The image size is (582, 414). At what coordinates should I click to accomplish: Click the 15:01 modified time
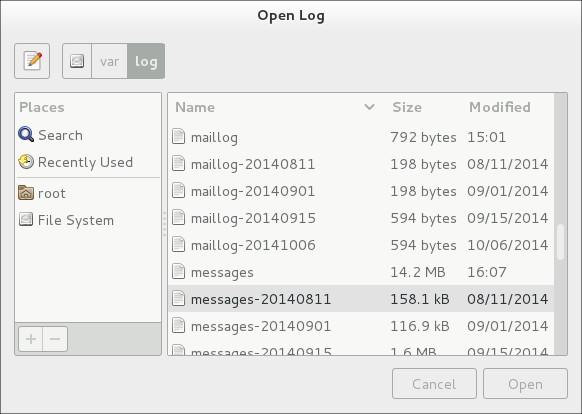[486, 137]
